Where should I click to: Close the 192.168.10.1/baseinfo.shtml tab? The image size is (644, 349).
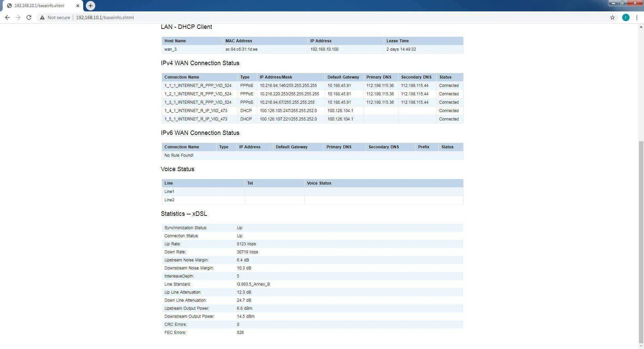77,6
